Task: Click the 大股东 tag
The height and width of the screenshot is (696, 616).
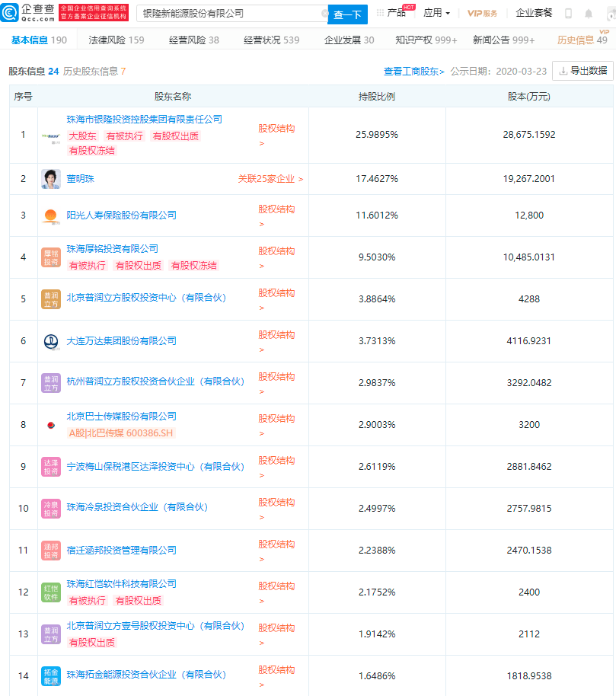Action: pos(82,136)
